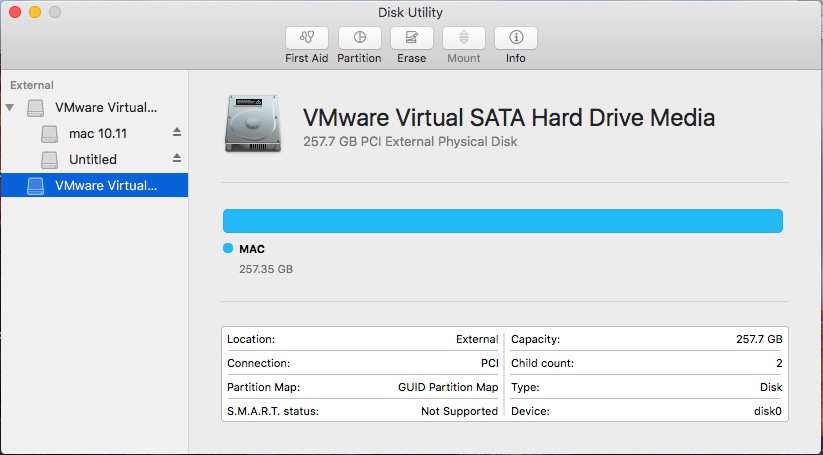Click the mac 10.11 drive icon
The width and height of the screenshot is (823, 455).
pyautogui.click(x=49, y=134)
